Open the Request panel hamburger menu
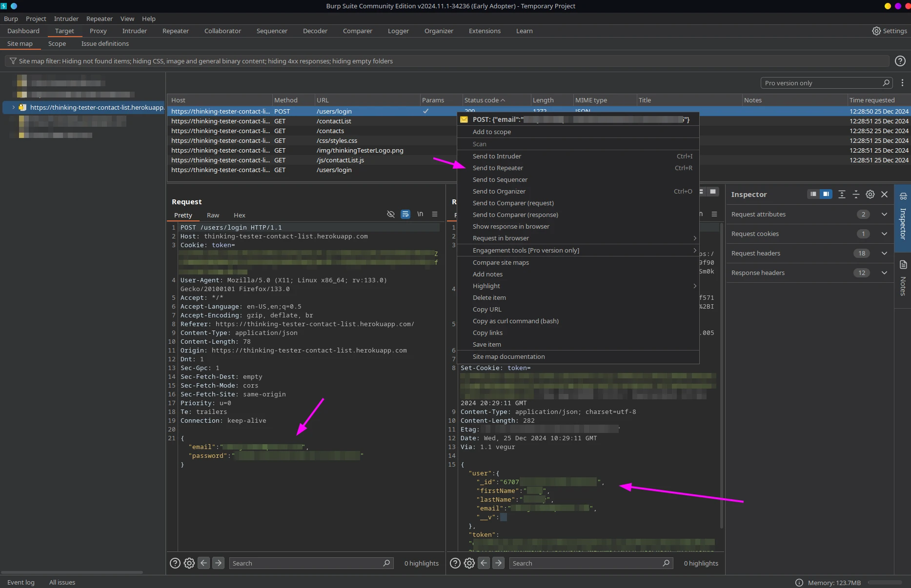Screen dimensions: 911x588 coord(435,215)
